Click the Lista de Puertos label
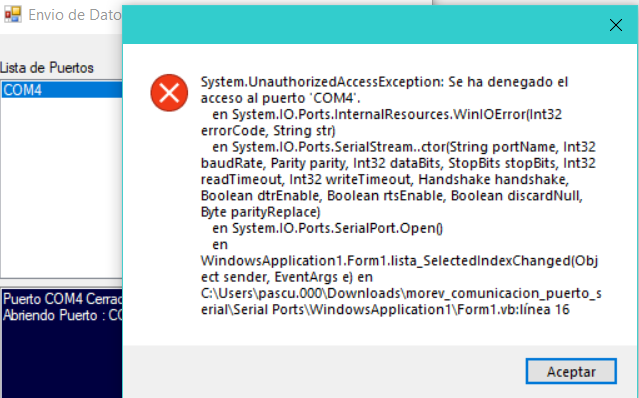Screen dimensions: 639x398 (47, 68)
